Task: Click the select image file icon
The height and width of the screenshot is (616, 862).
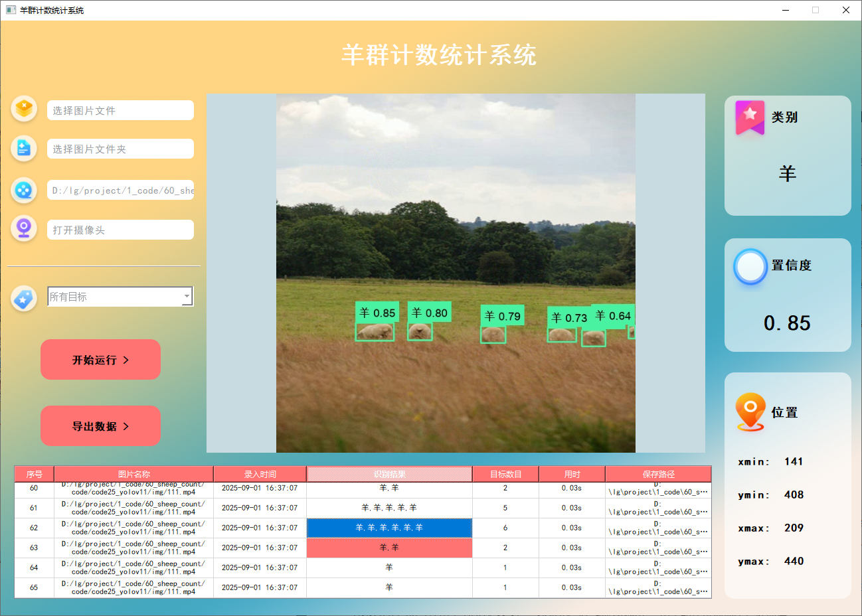Action: click(x=24, y=109)
